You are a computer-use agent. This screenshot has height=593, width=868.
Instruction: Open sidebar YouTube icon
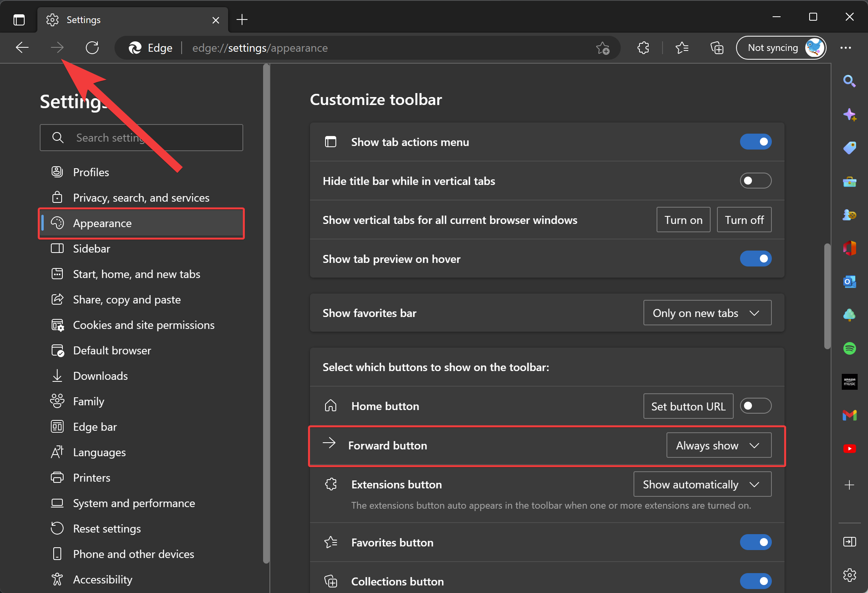(x=849, y=449)
